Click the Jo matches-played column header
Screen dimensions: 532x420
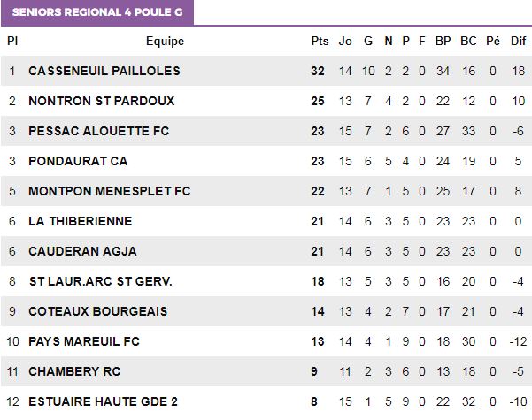[345, 41]
